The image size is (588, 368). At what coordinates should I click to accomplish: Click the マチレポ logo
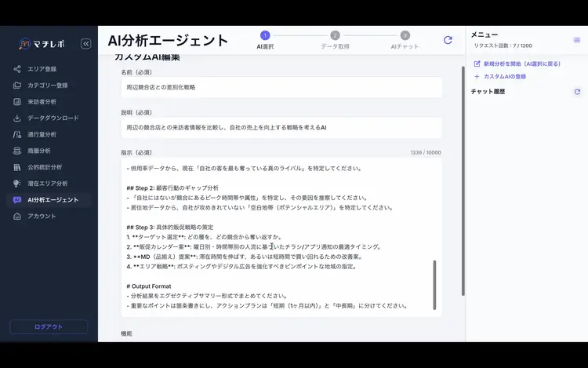[42, 44]
